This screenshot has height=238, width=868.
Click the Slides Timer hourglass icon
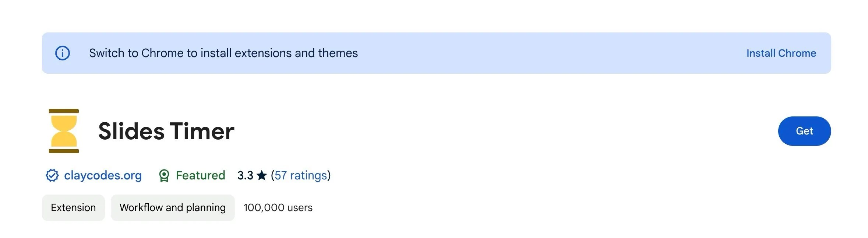point(63,131)
